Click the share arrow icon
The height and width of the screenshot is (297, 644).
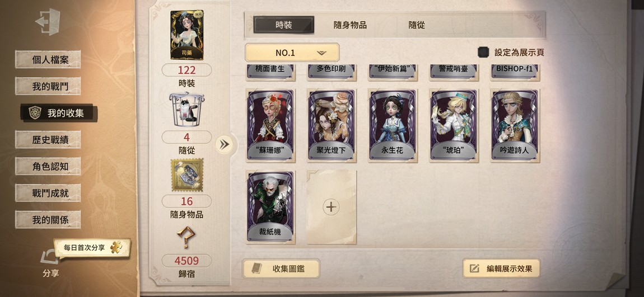pyautogui.click(x=50, y=258)
